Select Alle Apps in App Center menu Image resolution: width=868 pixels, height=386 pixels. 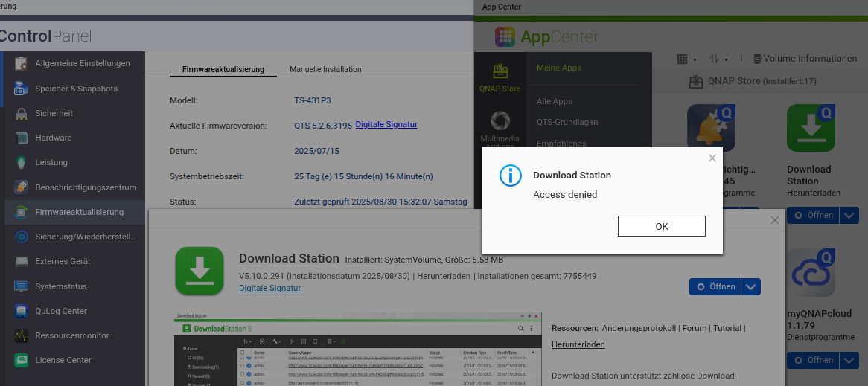pos(554,101)
